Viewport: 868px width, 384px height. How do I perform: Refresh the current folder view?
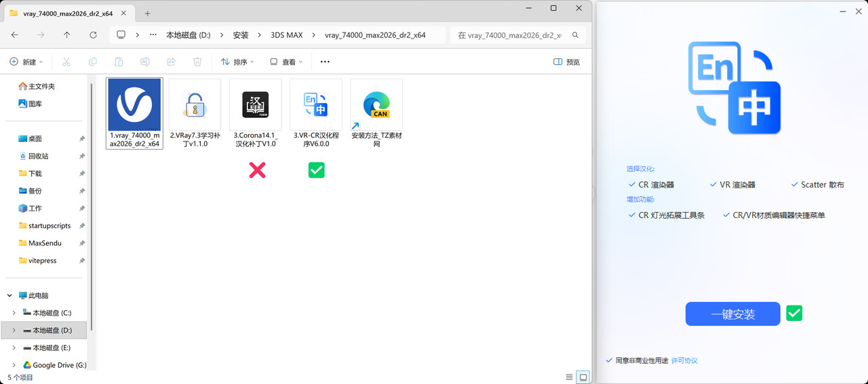93,35
